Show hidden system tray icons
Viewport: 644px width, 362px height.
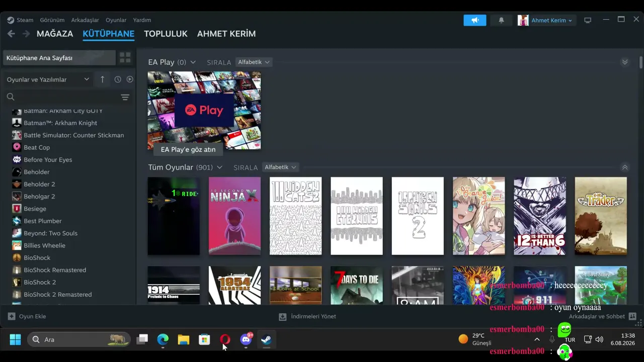[x=537, y=339]
